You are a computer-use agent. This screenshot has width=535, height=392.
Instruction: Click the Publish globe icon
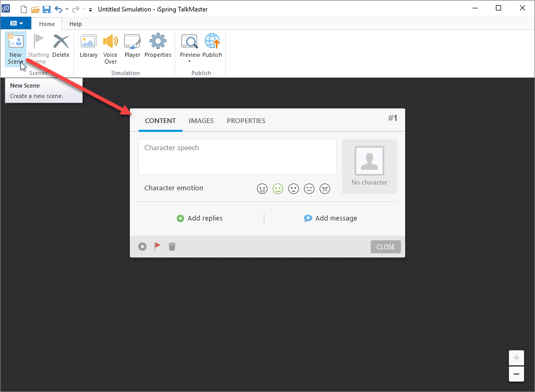(212, 42)
